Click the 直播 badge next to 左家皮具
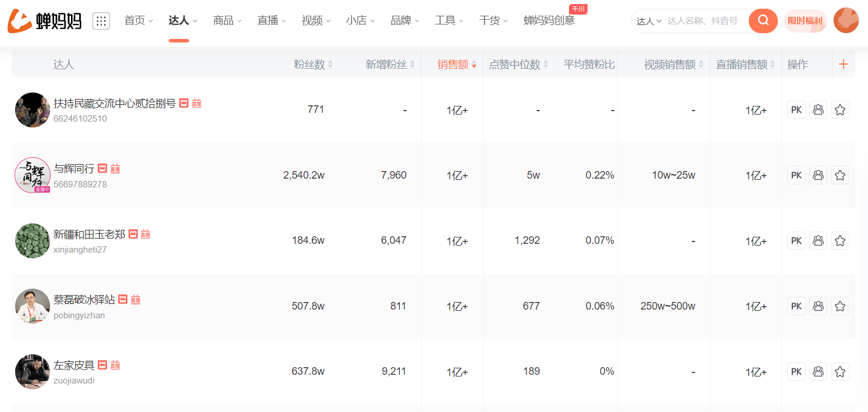This screenshot has height=412, width=868. 115,365
